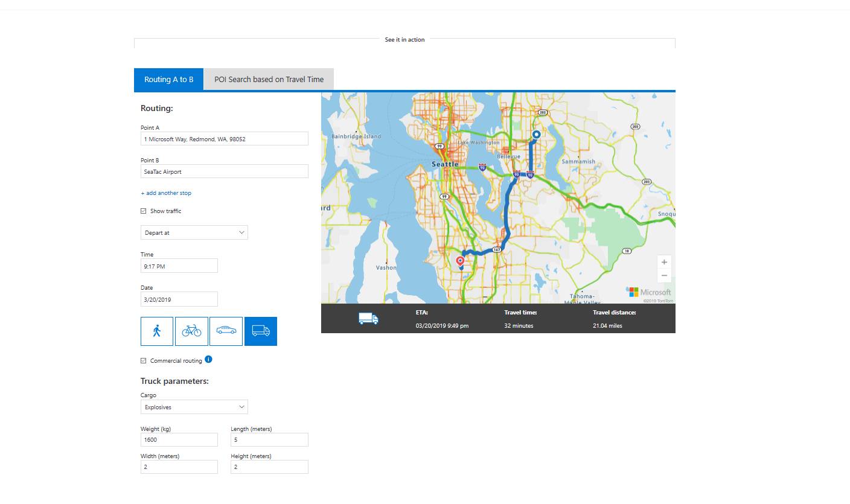
Task: Zoom in the map with plus button
Action: coord(664,262)
